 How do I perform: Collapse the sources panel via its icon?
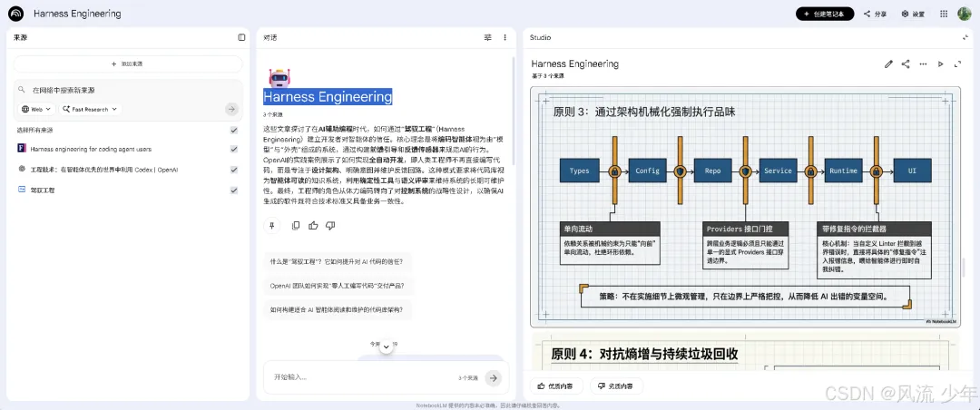point(241,37)
